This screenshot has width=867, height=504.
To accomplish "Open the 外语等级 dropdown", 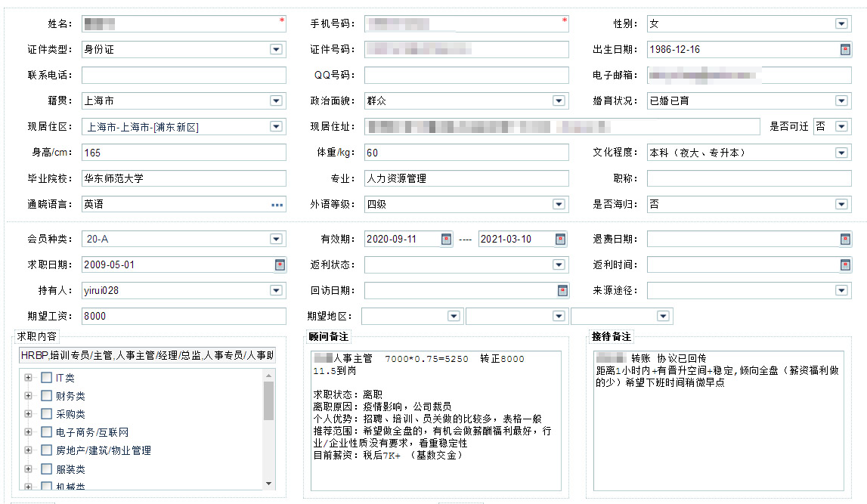I will 559,205.
